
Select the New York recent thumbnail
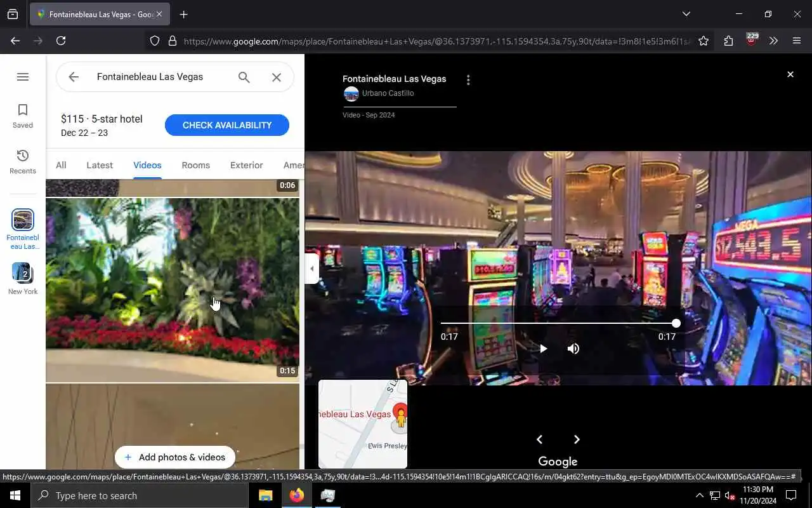click(23, 279)
